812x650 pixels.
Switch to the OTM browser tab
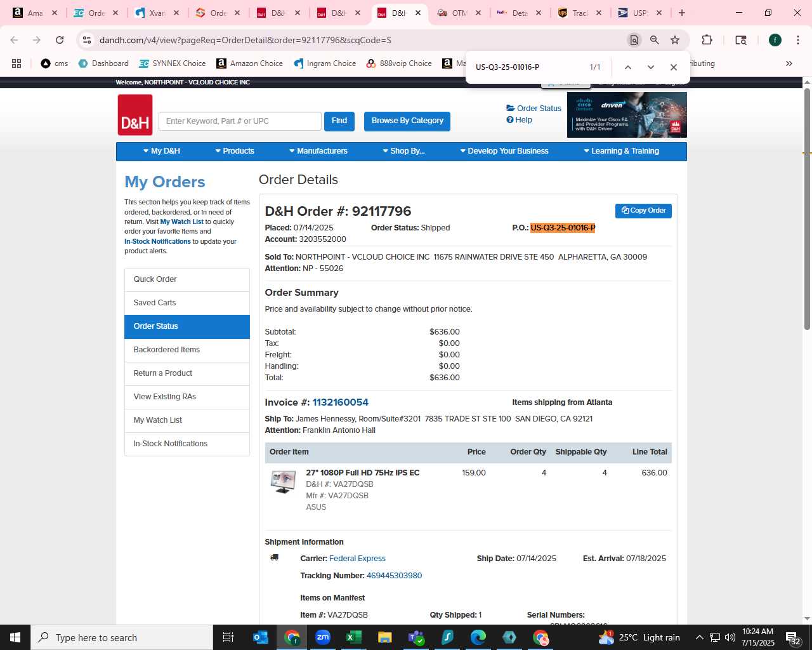[x=459, y=13]
